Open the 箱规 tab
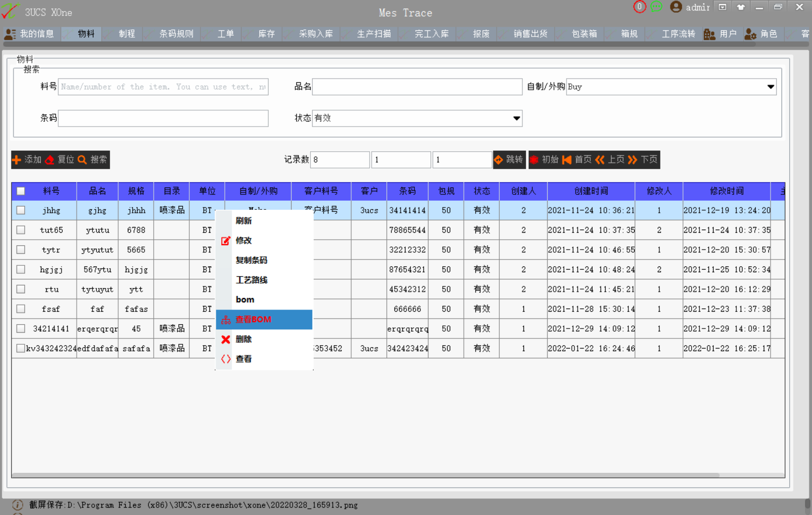Image resolution: width=812 pixels, height=515 pixels. tap(625, 34)
